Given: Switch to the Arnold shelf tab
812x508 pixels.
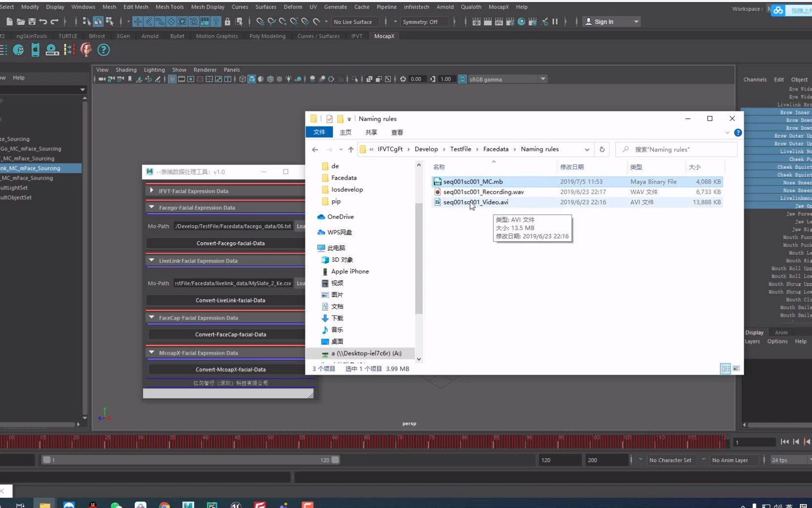Looking at the screenshot, I should (x=150, y=36).
